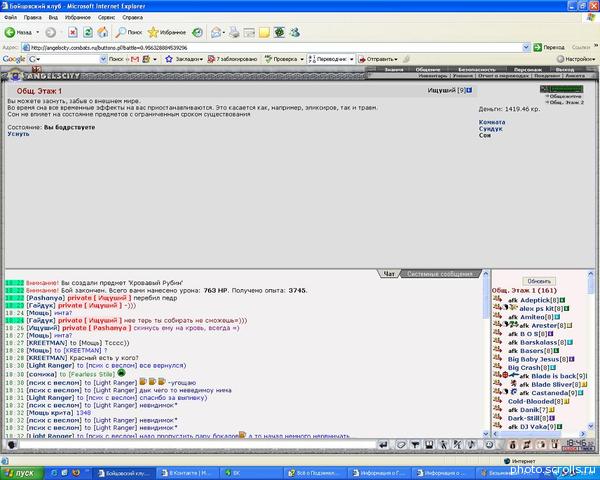Click player name Big Baby Jesus[8]

[538, 359]
